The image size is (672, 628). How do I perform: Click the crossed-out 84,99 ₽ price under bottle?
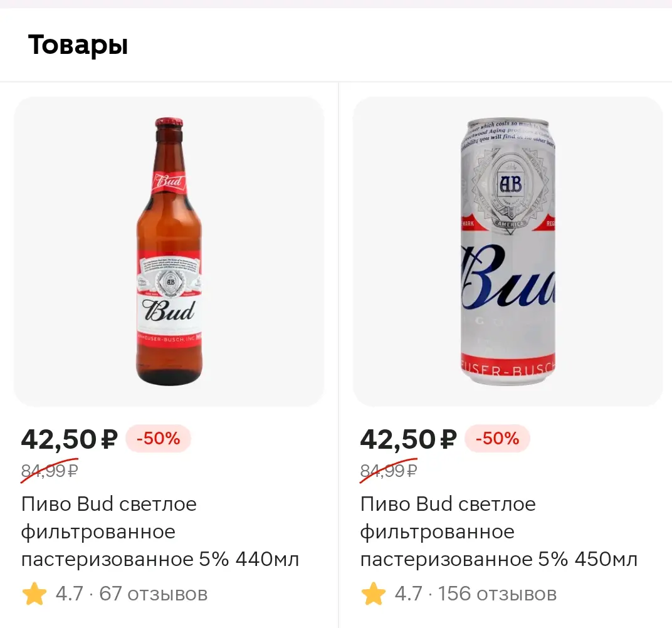coord(50,471)
